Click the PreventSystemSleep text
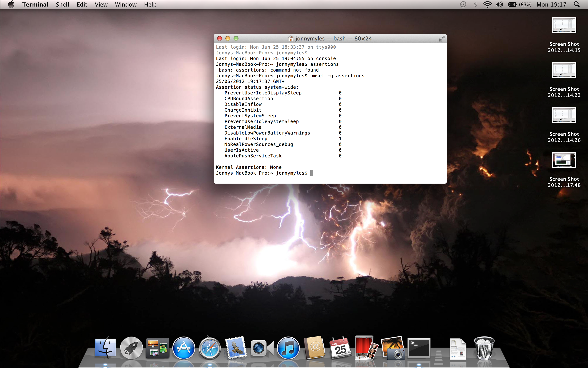 tap(250, 116)
